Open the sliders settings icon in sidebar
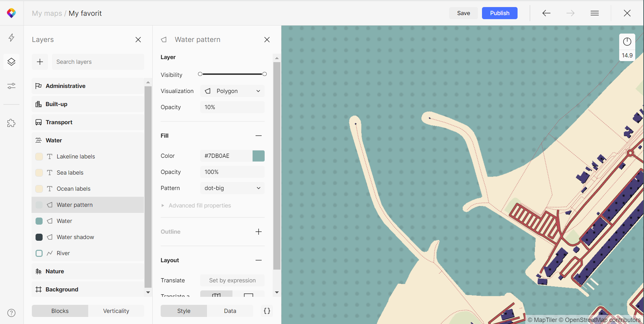Image resolution: width=644 pixels, height=324 pixels. point(11,86)
